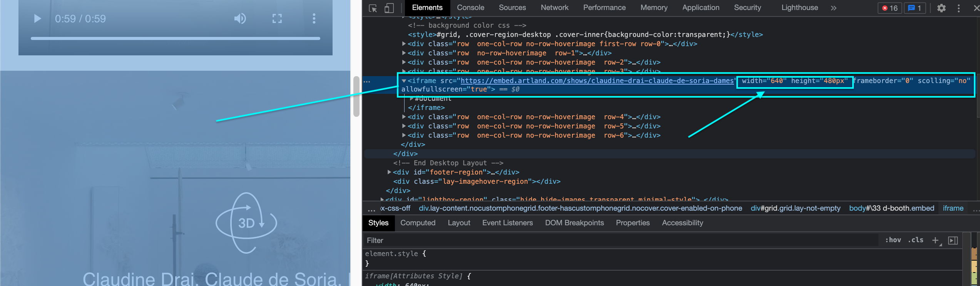This screenshot has height=286, width=980.
Task: Select div.lay-content breadcrumb item
Action: click(x=580, y=208)
